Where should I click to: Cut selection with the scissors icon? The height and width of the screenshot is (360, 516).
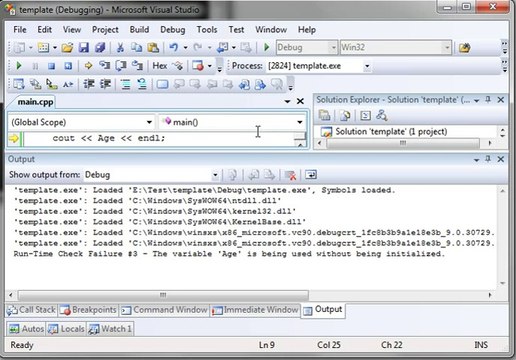pyautogui.click(x=120, y=48)
